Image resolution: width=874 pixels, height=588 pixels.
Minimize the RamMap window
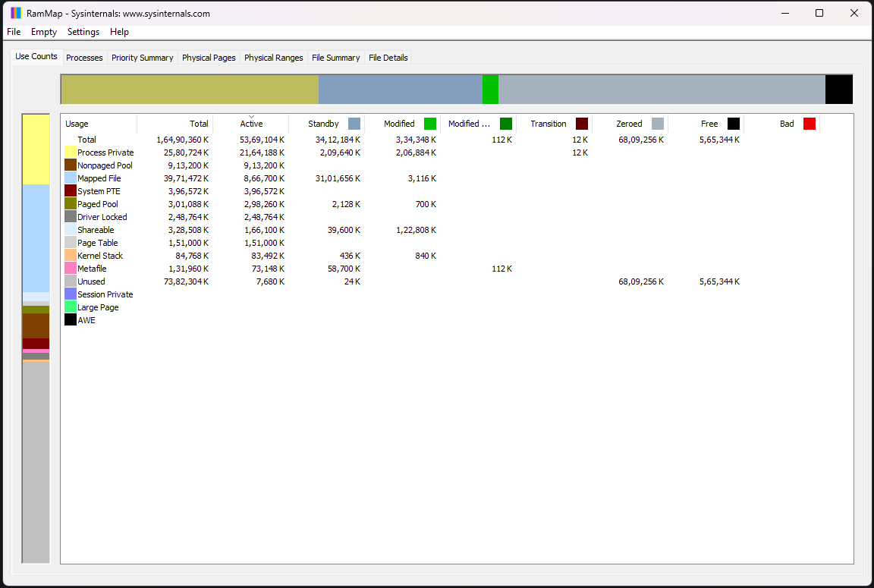(x=785, y=13)
